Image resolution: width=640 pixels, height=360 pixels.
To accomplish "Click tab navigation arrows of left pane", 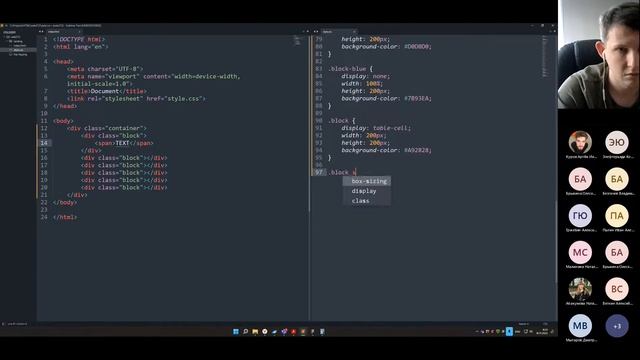I will pos(41,31).
